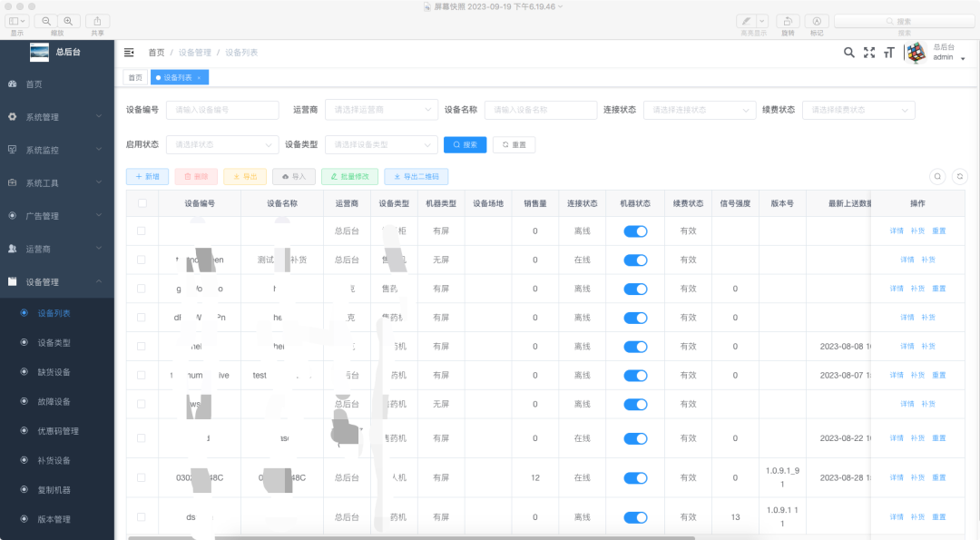
Task: Tick the checkbox of the first device row
Action: pos(142,231)
